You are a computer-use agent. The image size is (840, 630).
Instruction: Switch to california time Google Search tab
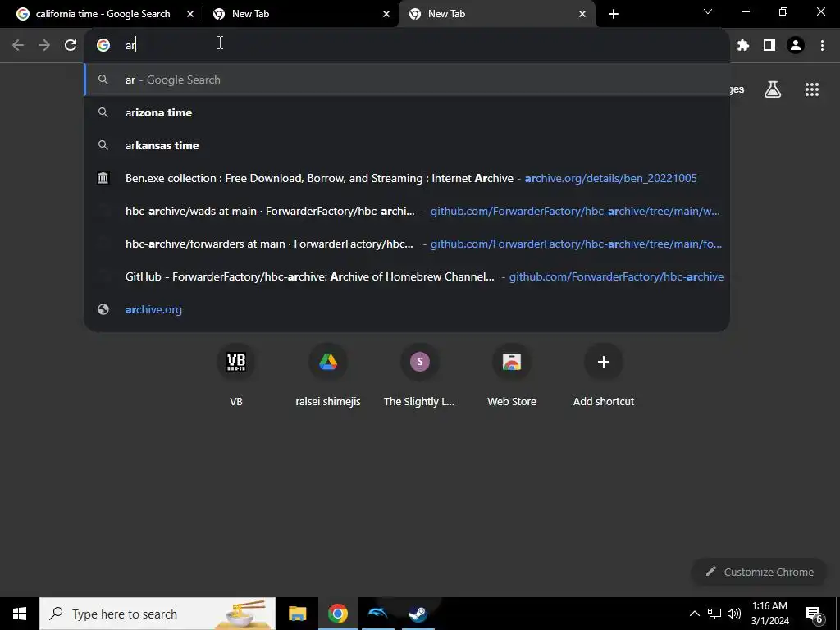102,14
